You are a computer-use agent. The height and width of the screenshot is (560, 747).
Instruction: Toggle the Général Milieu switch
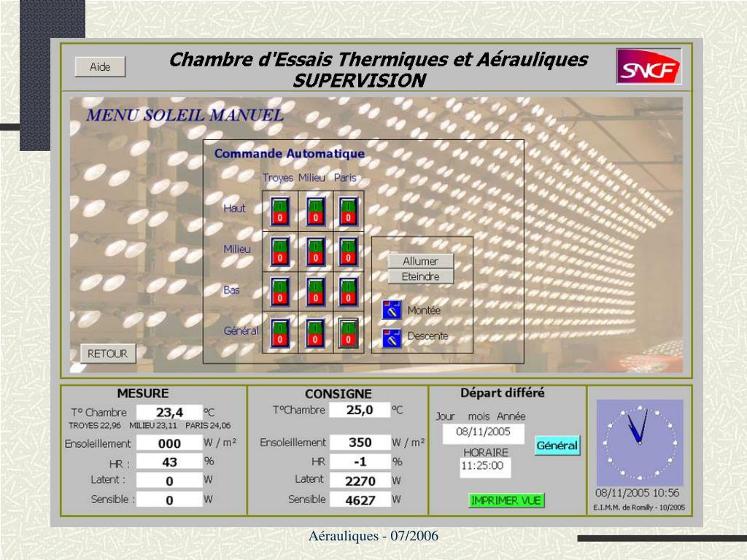tap(315, 332)
